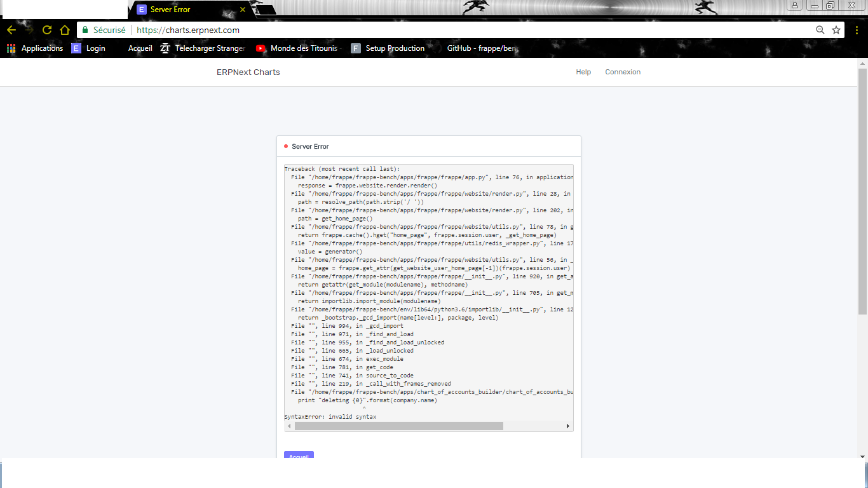Open a new browser tab
868x488 pixels.
(x=266, y=10)
